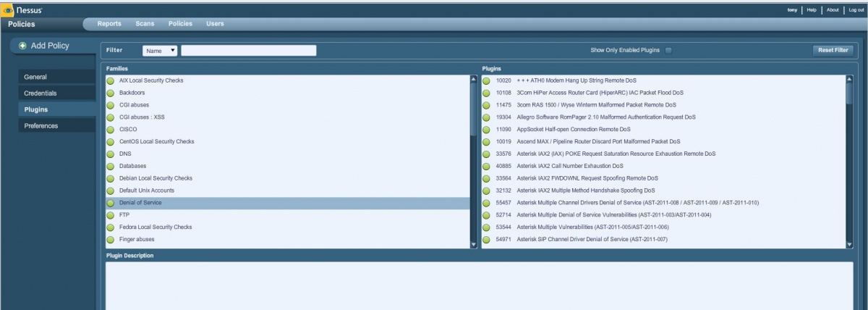Image resolution: width=868 pixels, height=310 pixels.
Task: Select Credentials in policy sidebar
Action: click(x=56, y=93)
